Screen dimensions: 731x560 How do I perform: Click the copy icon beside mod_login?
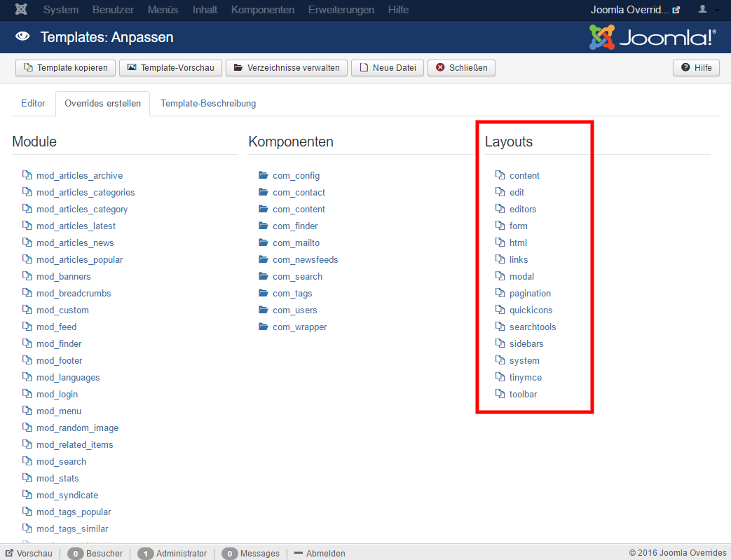(27, 394)
